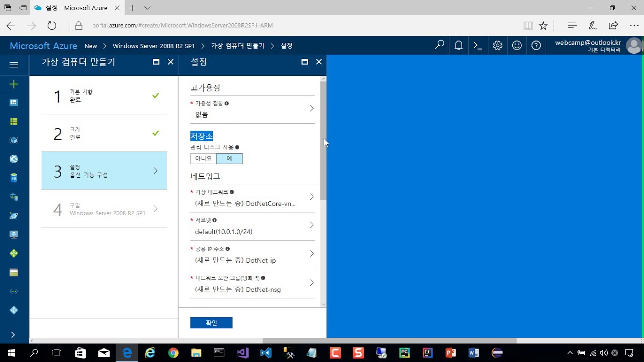Click info icon next to 관리 디스크 사용
This screenshot has width=644, height=362.
pos(237,147)
